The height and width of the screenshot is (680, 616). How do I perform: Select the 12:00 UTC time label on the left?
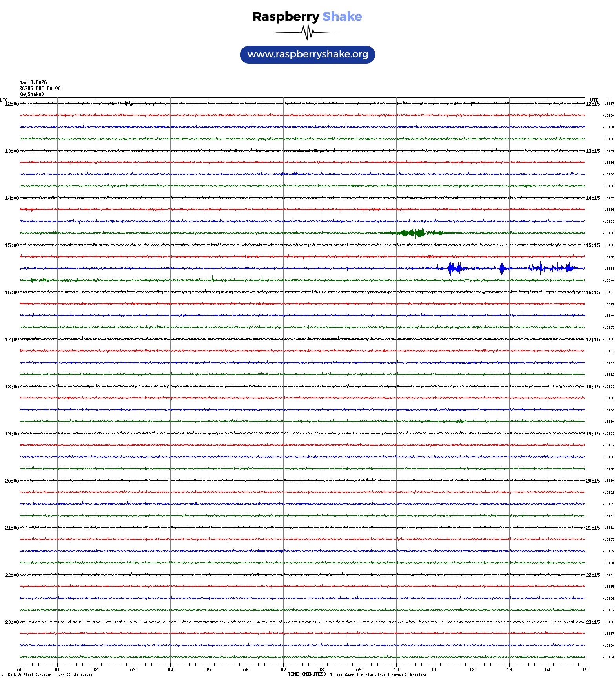click(12, 104)
